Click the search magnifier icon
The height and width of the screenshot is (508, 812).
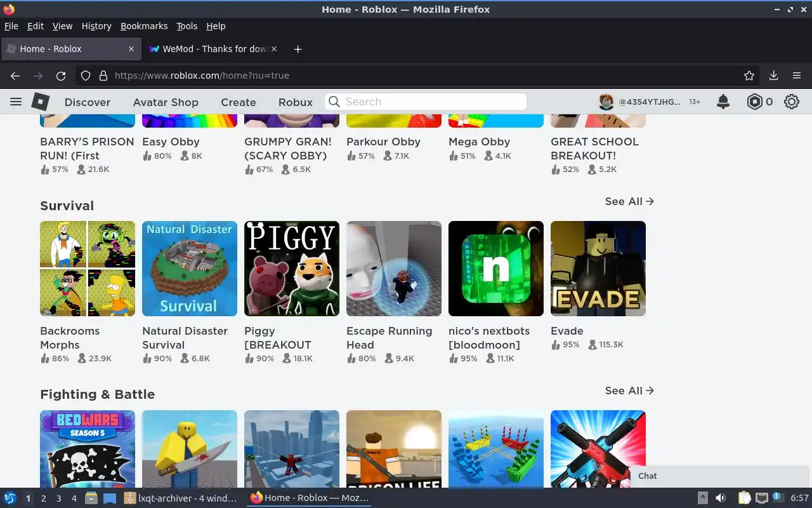pyautogui.click(x=334, y=102)
